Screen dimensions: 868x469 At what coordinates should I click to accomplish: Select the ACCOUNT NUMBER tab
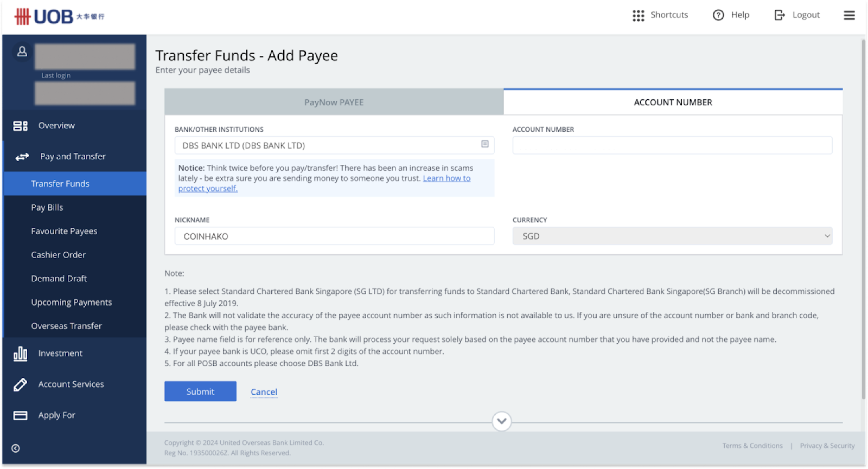(x=673, y=102)
